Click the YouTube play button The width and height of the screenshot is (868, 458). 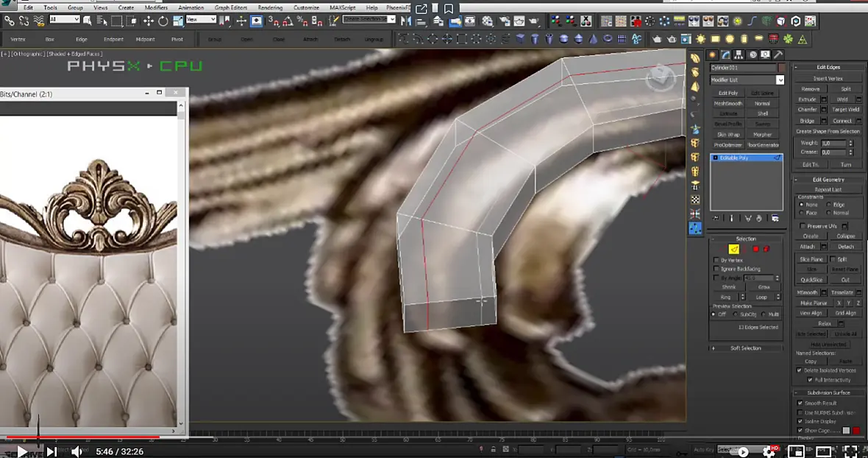[22, 451]
